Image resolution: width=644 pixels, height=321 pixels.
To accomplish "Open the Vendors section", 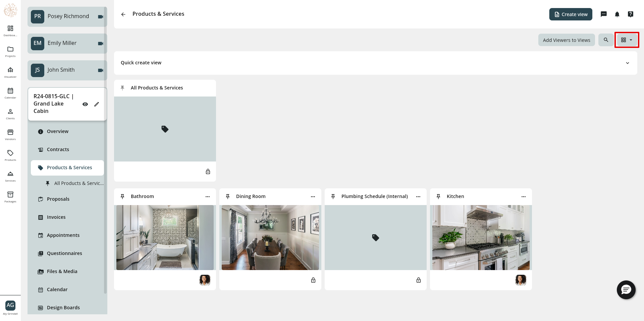I will (x=10, y=134).
